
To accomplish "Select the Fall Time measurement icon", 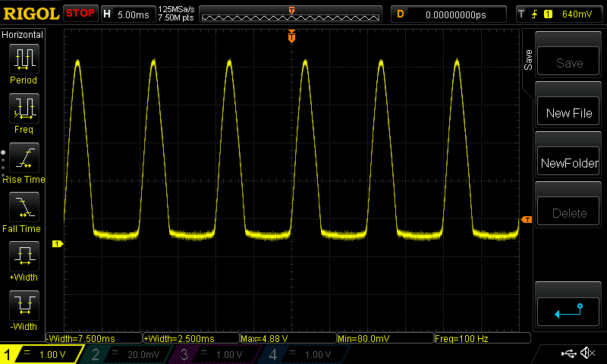I will coord(24,207).
